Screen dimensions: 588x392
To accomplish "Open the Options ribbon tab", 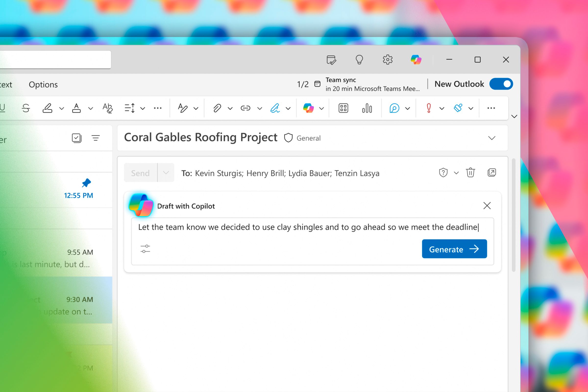I will click(x=43, y=85).
